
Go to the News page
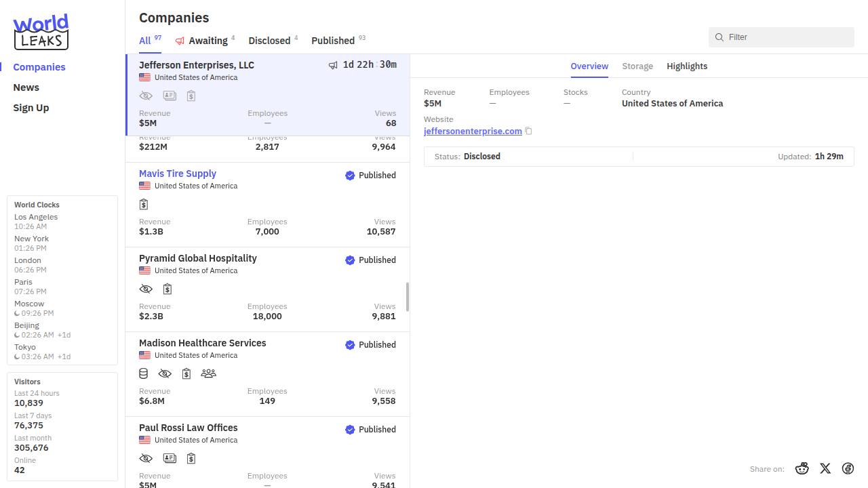click(x=26, y=87)
